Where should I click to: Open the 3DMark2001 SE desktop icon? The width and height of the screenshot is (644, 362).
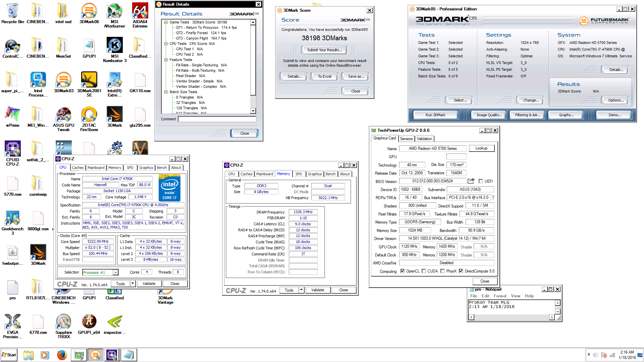coord(89,84)
